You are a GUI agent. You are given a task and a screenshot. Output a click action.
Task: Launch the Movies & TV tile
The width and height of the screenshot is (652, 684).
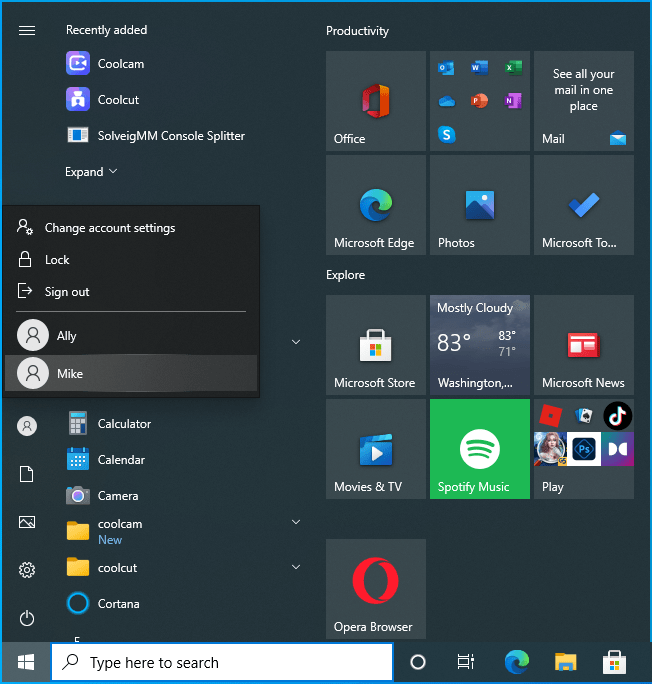coord(375,449)
